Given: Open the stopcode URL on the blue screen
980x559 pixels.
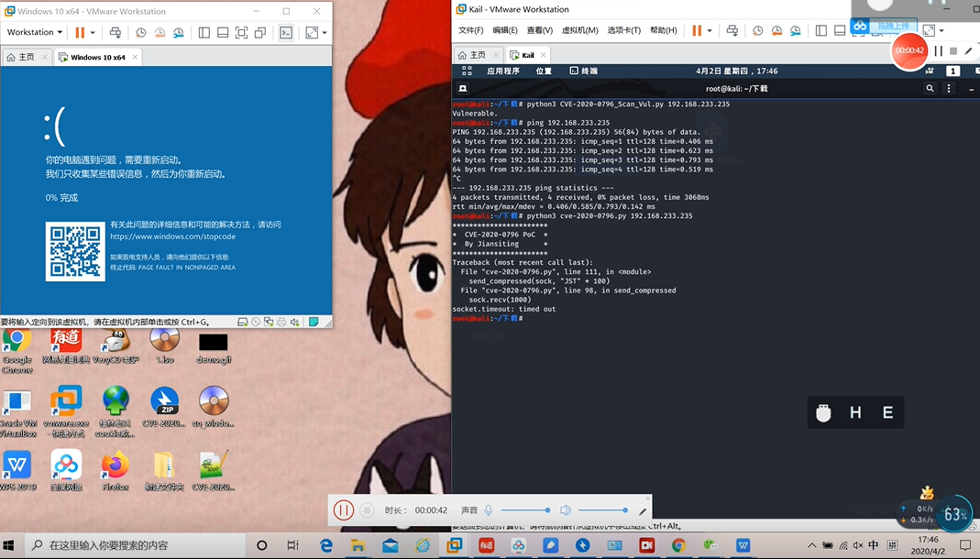Looking at the screenshot, I should 173,236.
